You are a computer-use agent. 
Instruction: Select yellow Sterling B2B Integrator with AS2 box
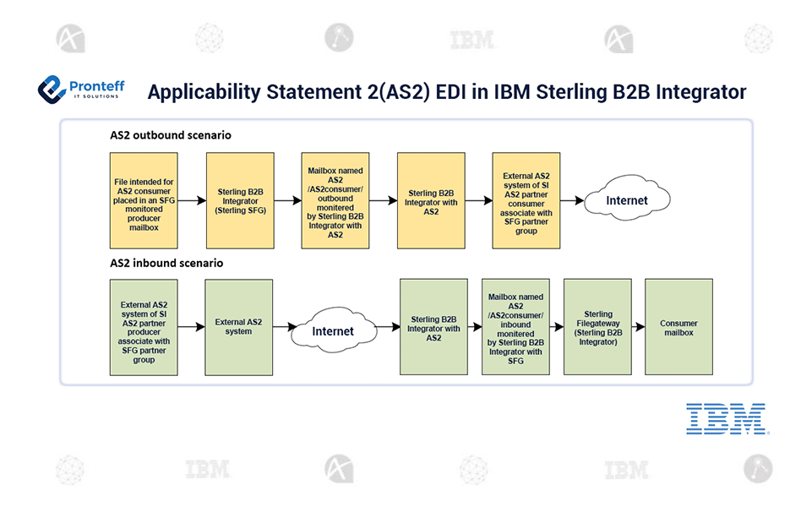pyautogui.click(x=431, y=200)
